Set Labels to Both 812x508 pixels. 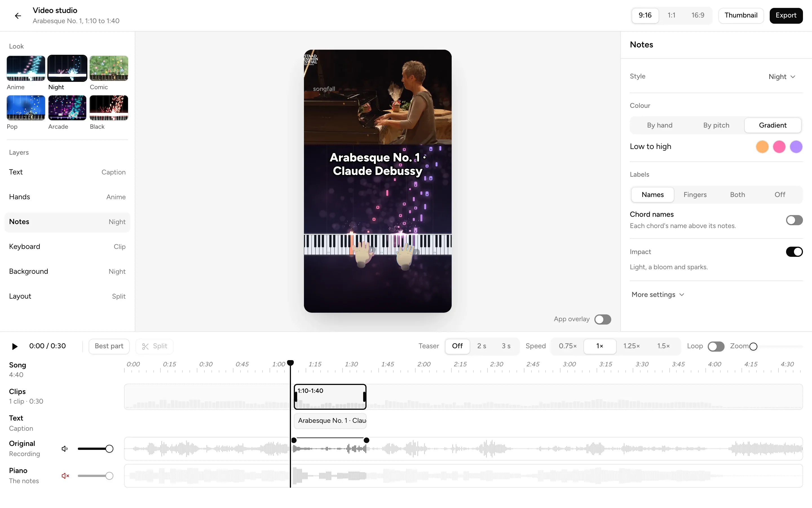pos(737,195)
